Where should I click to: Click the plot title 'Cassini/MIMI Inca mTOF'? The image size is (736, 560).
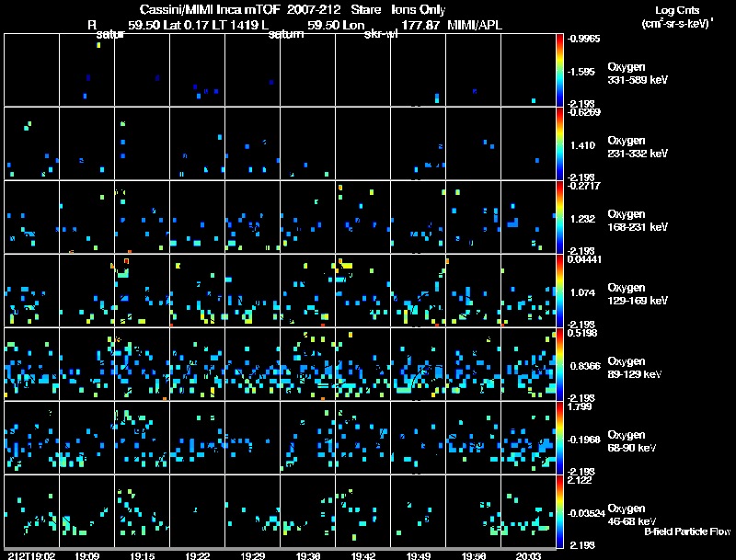tap(211, 9)
